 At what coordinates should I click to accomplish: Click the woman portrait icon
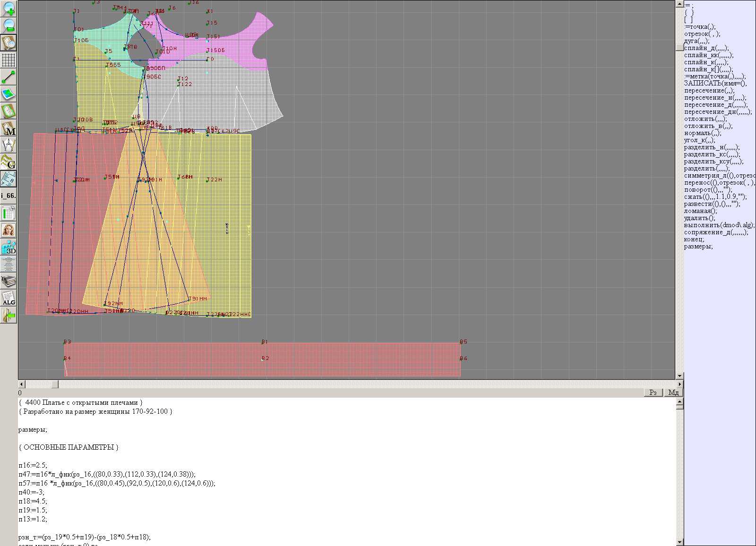(x=9, y=230)
